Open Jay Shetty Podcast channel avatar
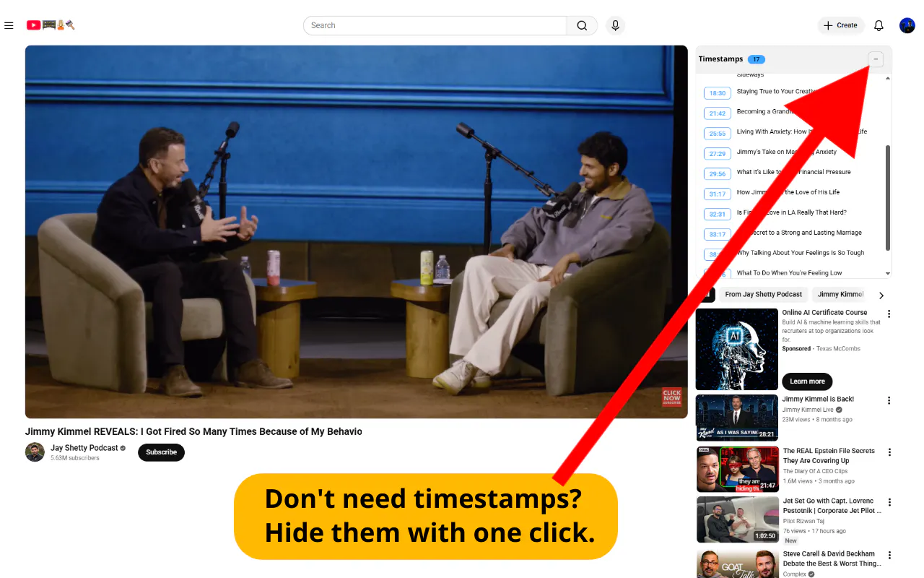This screenshot has width=924, height=578. click(35, 452)
